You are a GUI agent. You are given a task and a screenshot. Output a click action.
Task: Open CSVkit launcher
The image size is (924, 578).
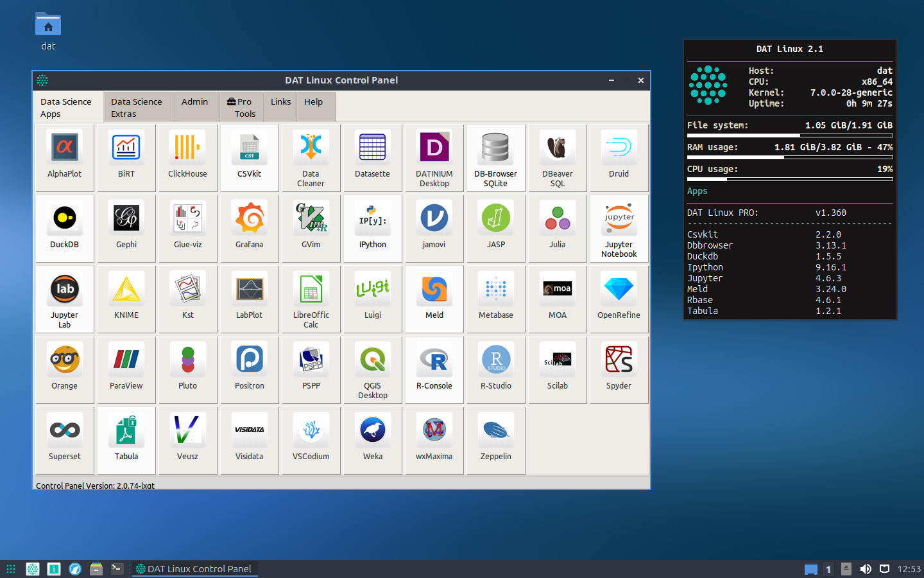(x=250, y=158)
